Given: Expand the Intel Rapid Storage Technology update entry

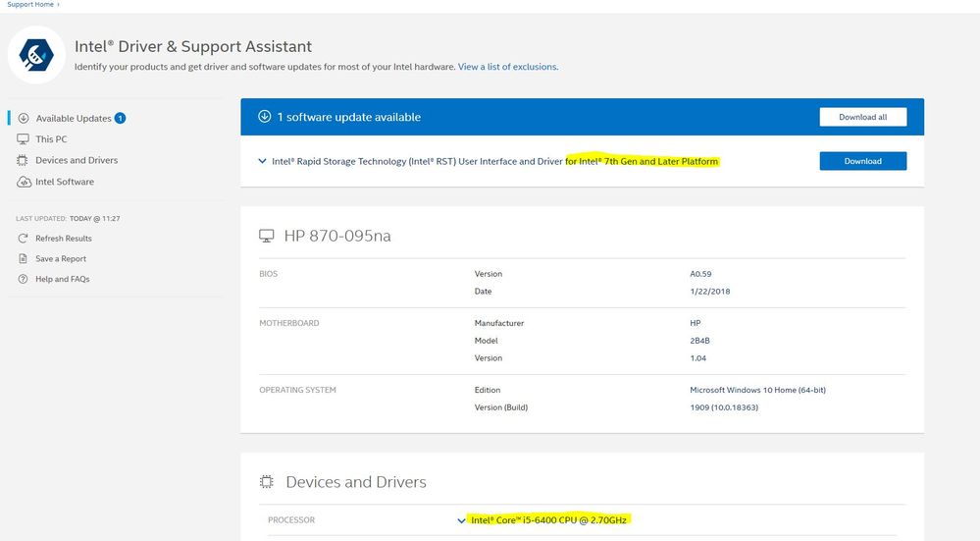Looking at the screenshot, I should click(x=263, y=161).
